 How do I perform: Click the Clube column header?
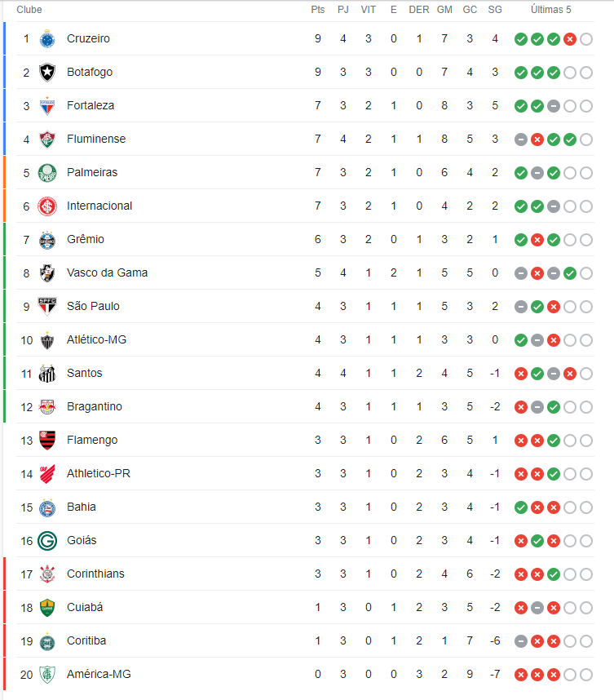click(x=29, y=9)
